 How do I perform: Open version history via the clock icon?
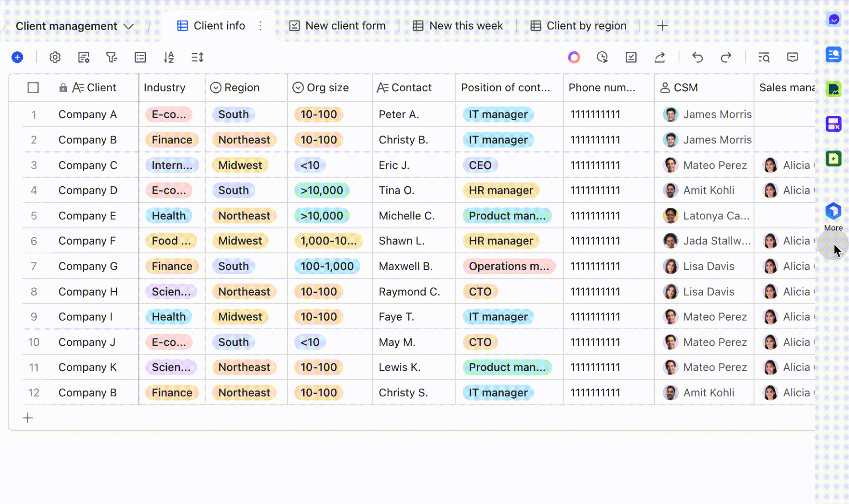603,57
